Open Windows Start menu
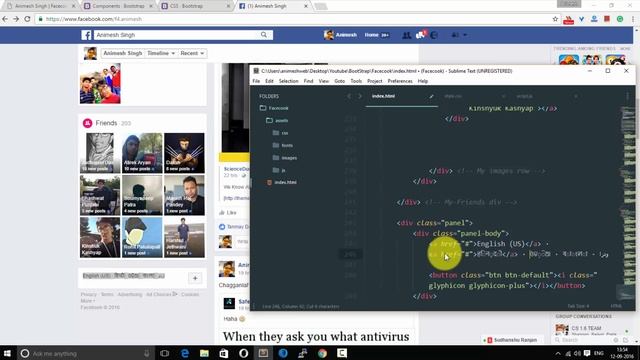The image size is (640, 360). click(7, 353)
